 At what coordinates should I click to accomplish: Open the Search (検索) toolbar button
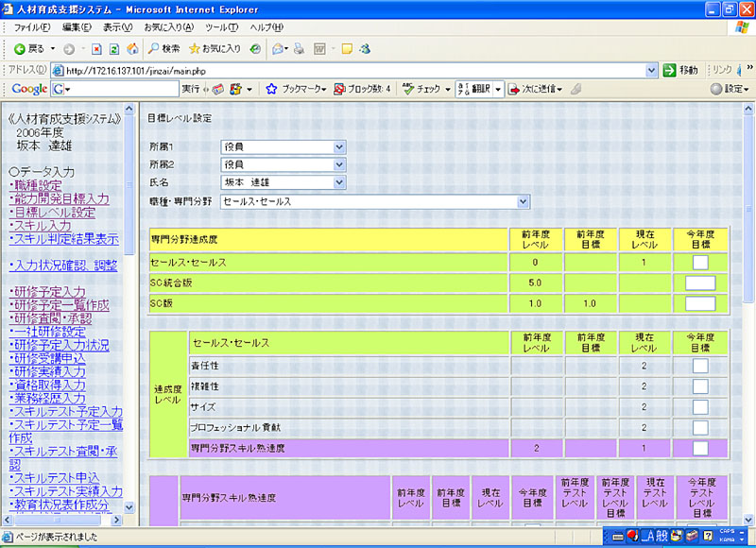click(163, 48)
